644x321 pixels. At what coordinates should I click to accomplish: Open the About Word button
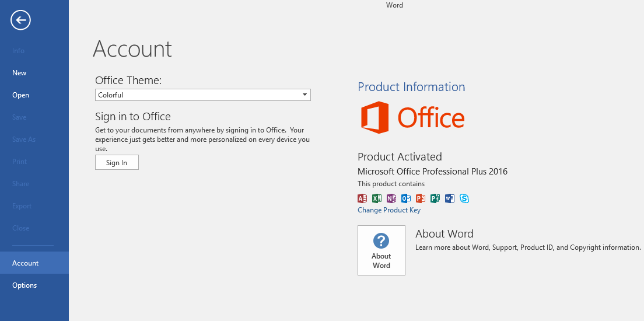point(381,250)
